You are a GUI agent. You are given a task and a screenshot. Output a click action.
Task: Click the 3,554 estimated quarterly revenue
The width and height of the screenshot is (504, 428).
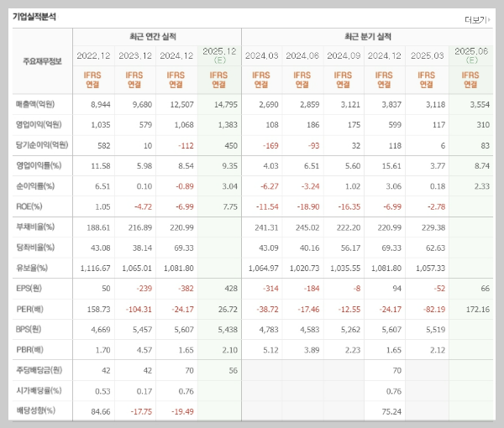[480, 105]
